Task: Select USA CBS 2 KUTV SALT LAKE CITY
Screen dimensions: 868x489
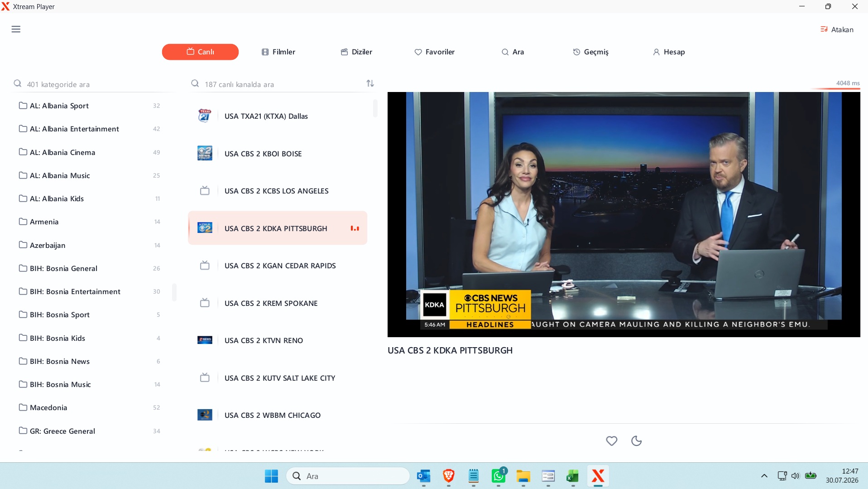Action: [278, 378]
